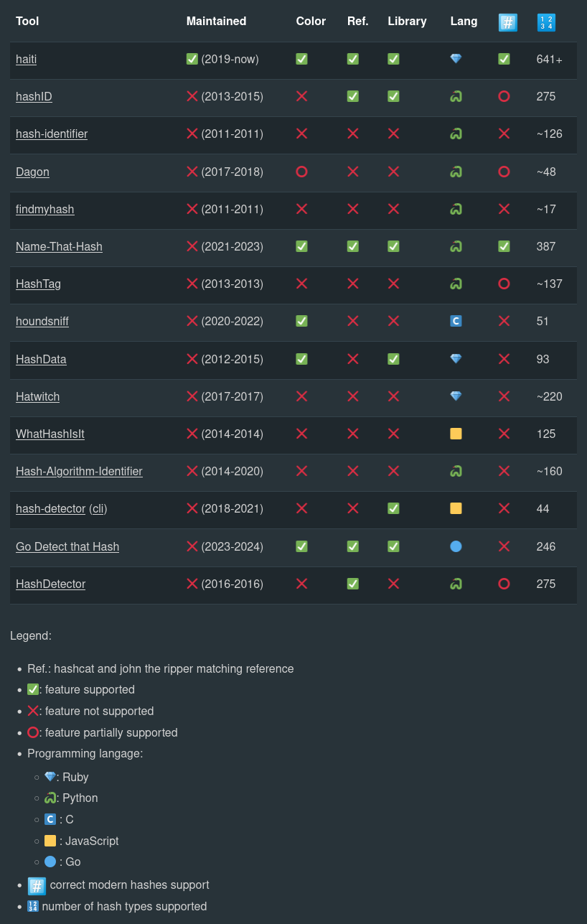The image size is (587, 924).
Task: Click the hash symbol column header icon
Action: [507, 22]
